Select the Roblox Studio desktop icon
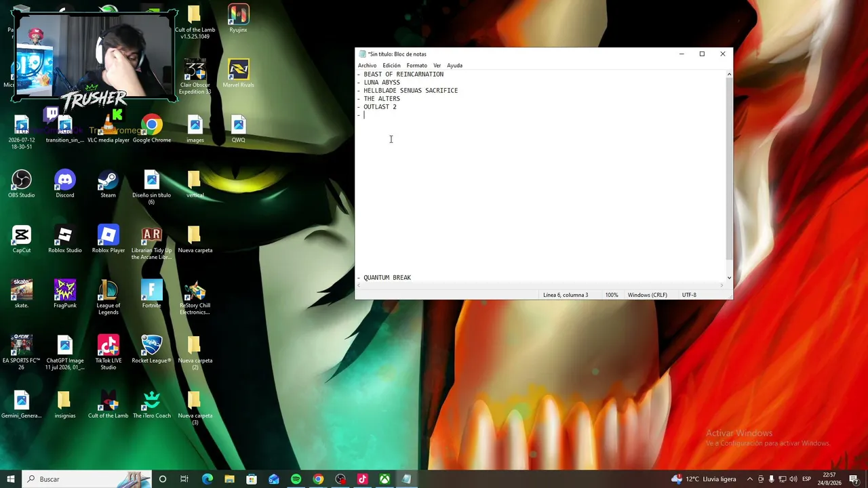The image size is (868, 488). pos(65,239)
